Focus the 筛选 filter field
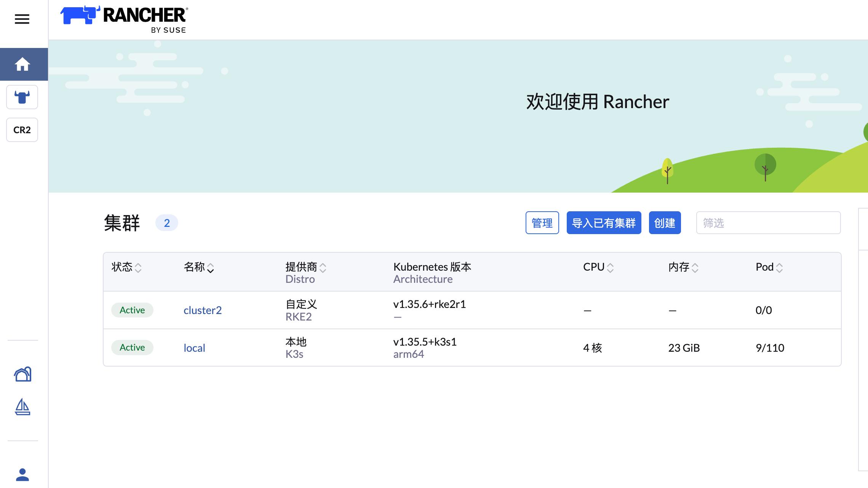The width and height of the screenshot is (868, 488). (769, 223)
